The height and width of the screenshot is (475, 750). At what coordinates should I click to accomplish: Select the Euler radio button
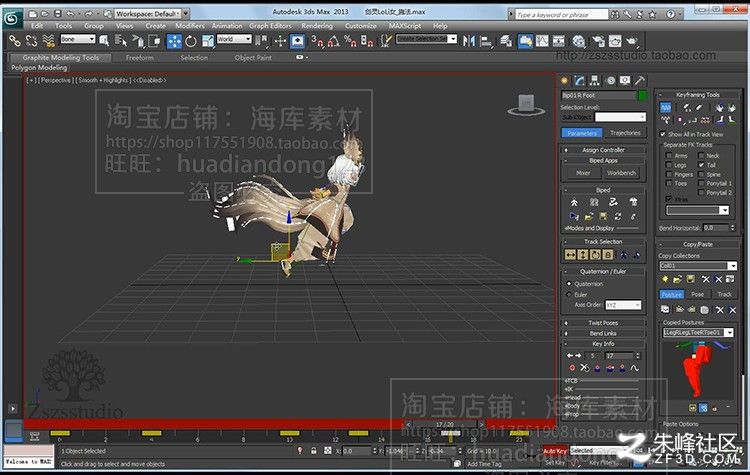coord(569,294)
